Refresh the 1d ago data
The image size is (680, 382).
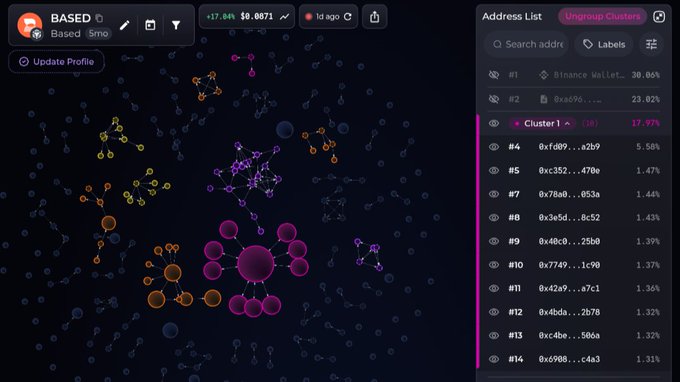(347, 16)
